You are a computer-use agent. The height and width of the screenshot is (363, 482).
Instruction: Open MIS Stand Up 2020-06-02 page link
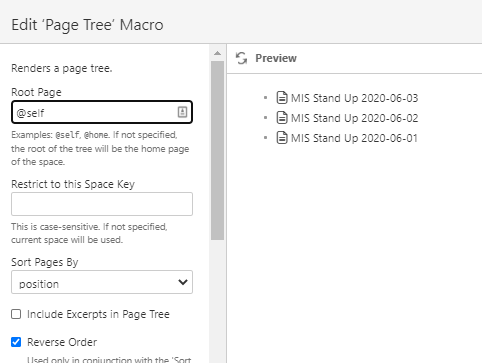coord(354,118)
